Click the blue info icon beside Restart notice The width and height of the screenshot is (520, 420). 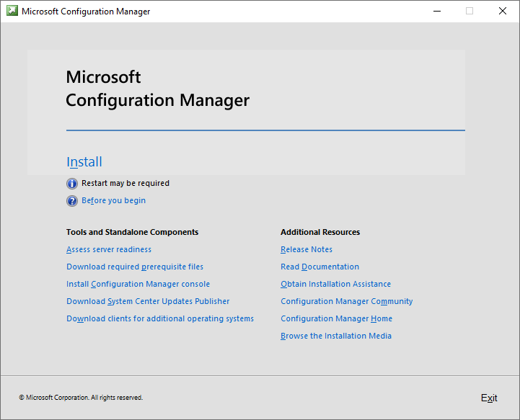tap(72, 184)
